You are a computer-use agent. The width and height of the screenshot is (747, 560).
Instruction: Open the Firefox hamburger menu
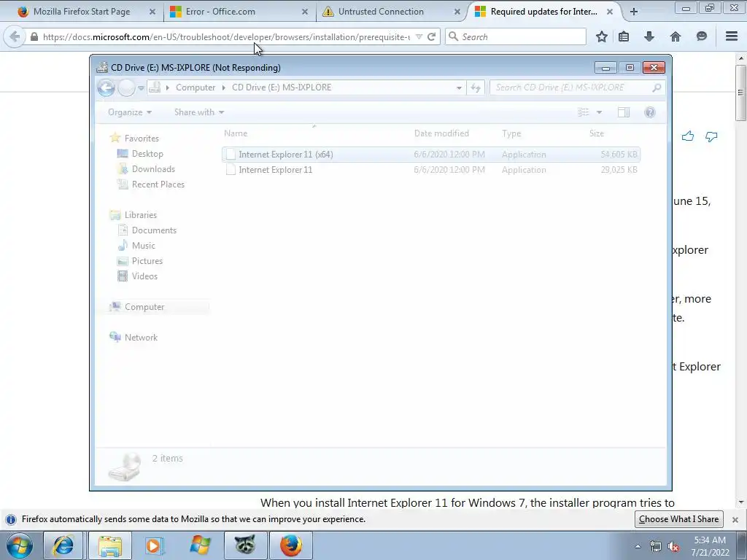point(732,36)
